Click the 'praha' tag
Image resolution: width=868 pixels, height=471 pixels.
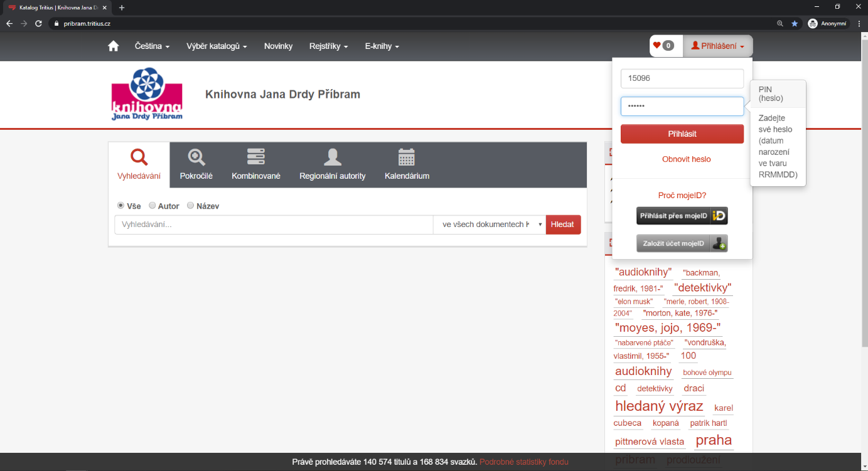(x=714, y=440)
